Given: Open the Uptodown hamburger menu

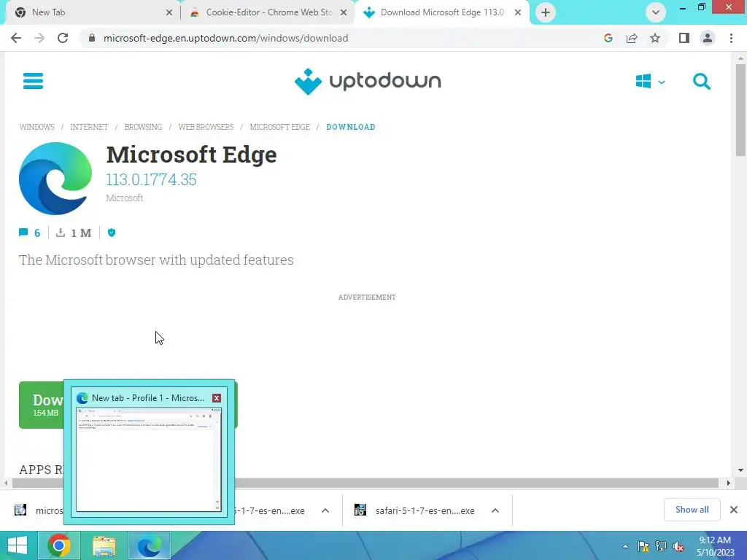Looking at the screenshot, I should click(x=33, y=81).
